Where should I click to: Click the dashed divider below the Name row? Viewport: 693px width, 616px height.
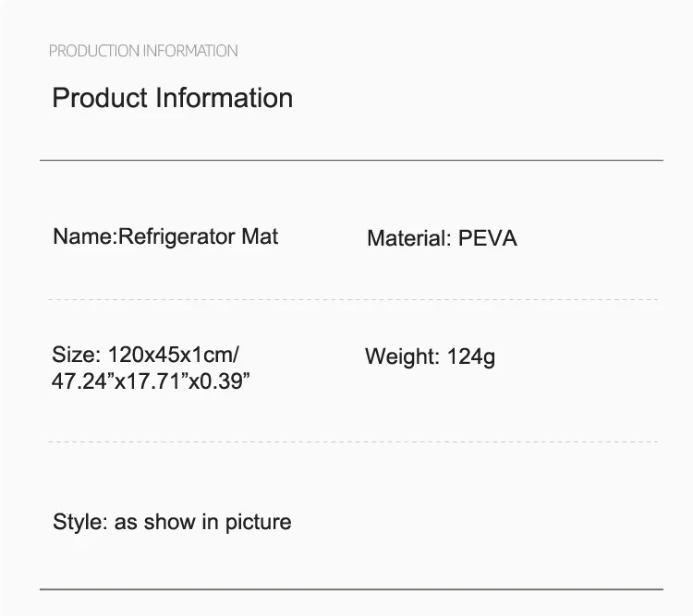[x=351, y=300]
